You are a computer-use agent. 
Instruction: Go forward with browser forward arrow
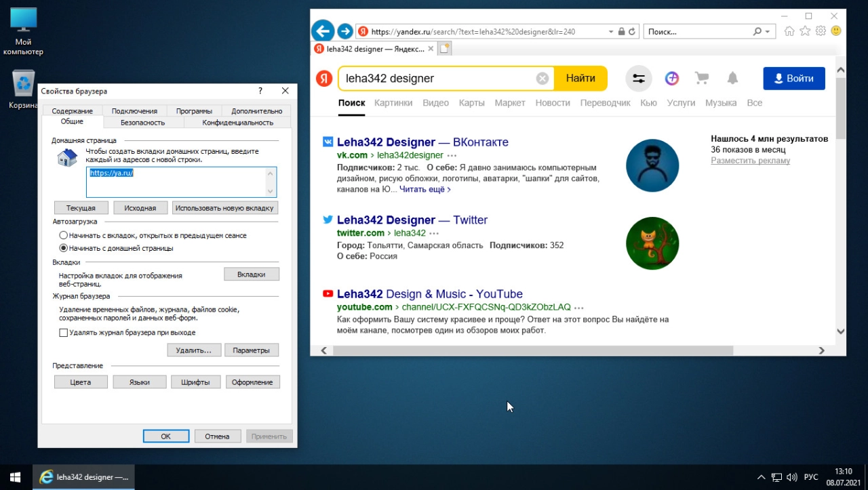coord(345,31)
